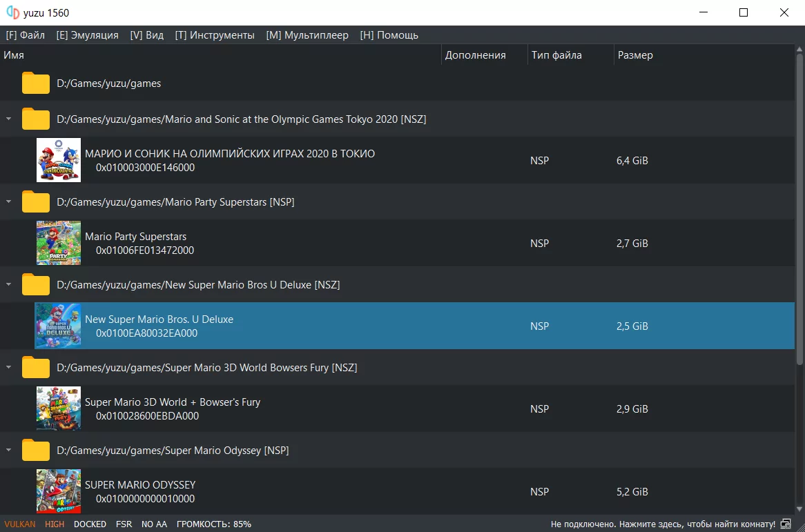
Task: Open the [H] Помощь menu
Action: [x=389, y=35]
